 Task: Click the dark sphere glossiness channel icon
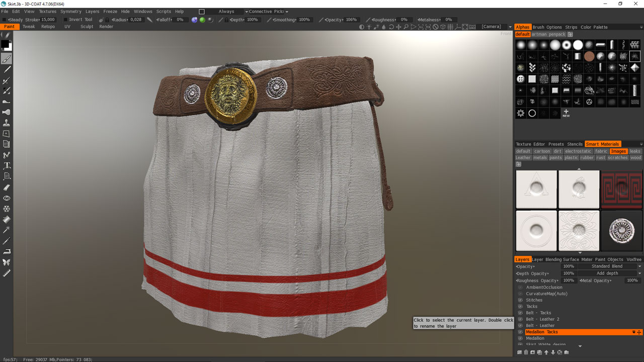click(x=210, y=20)
